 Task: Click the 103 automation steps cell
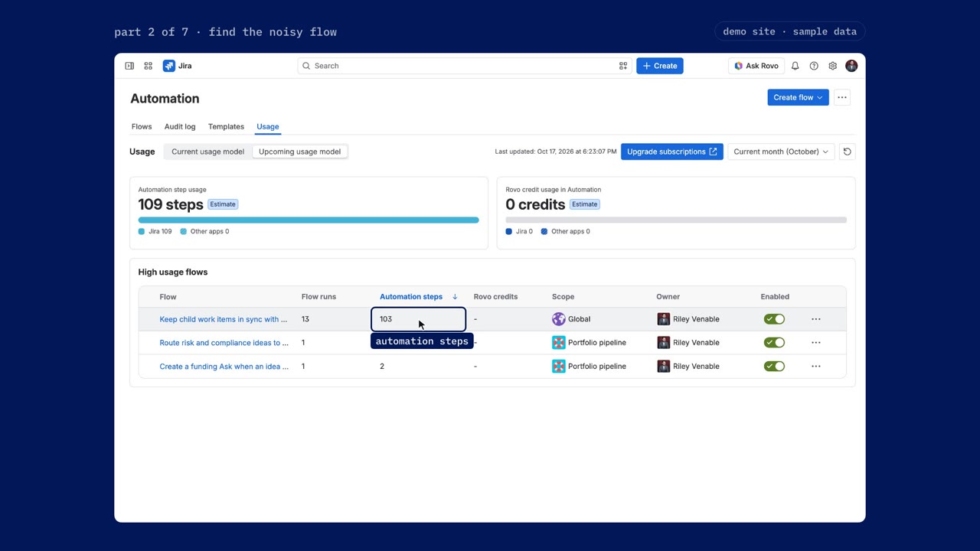pos(419,319)
